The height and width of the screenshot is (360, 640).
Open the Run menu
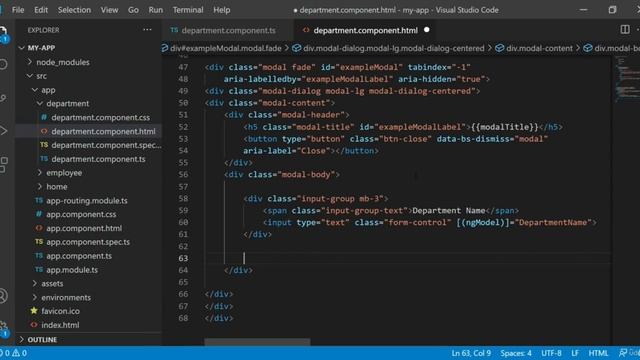click(156, 10)
